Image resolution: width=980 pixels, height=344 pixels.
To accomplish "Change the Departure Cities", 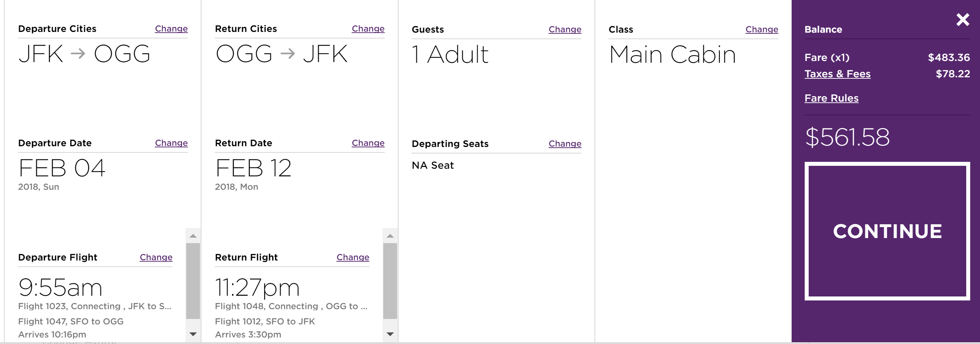I will tap(171, 29).
